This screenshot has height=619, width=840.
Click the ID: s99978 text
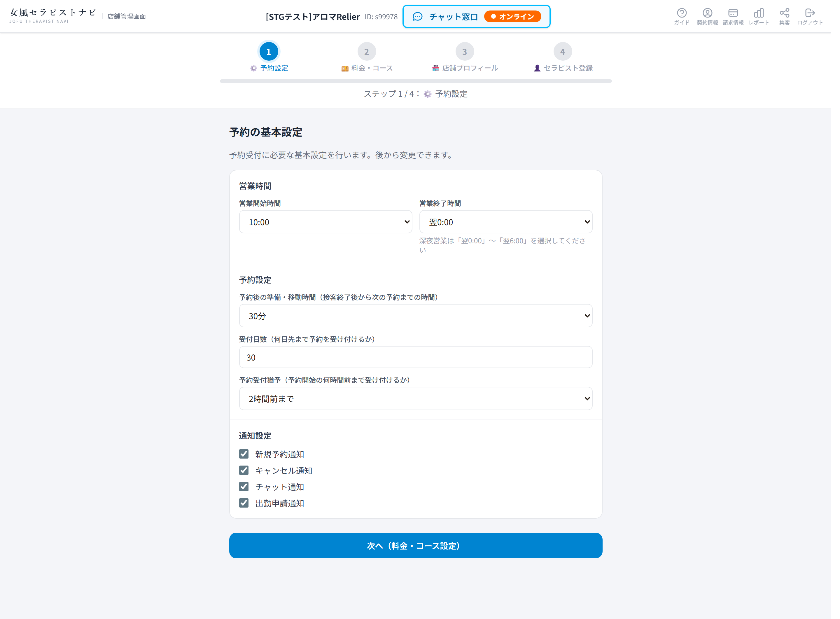[x=381, y=17]
